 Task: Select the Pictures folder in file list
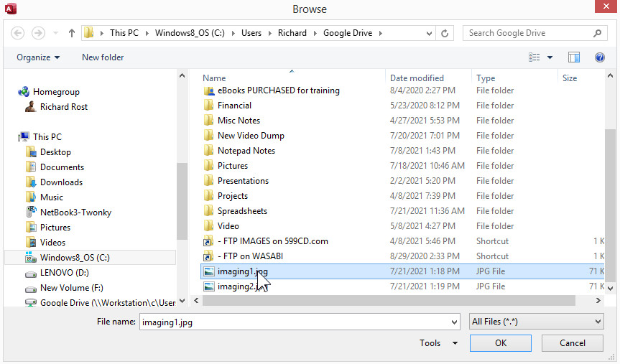tap(232, 166)
